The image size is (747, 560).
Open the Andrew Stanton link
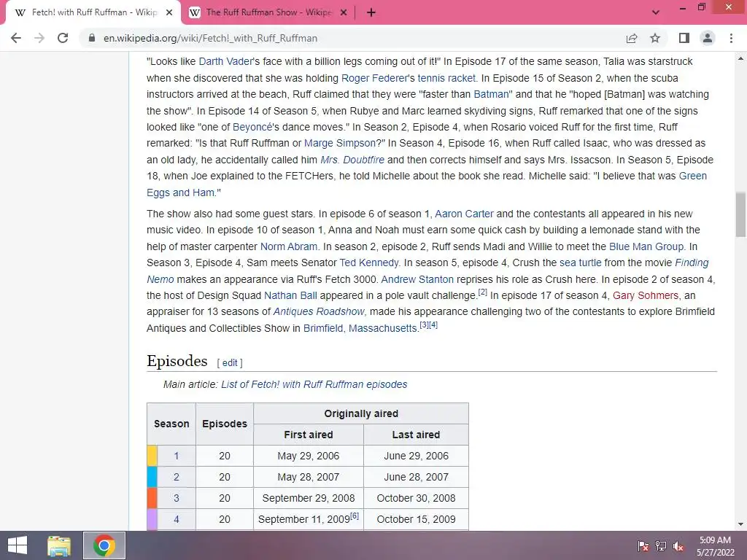coord(417,279)
